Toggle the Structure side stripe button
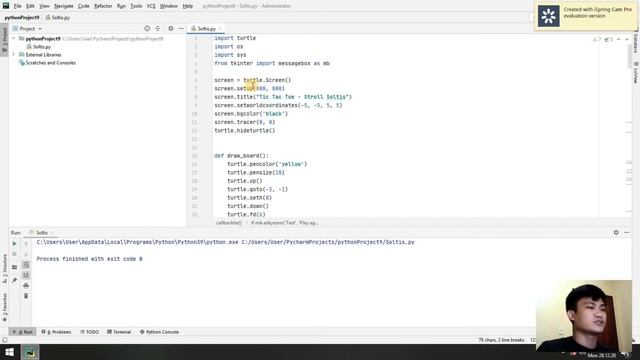 click(x=4, y=268)
